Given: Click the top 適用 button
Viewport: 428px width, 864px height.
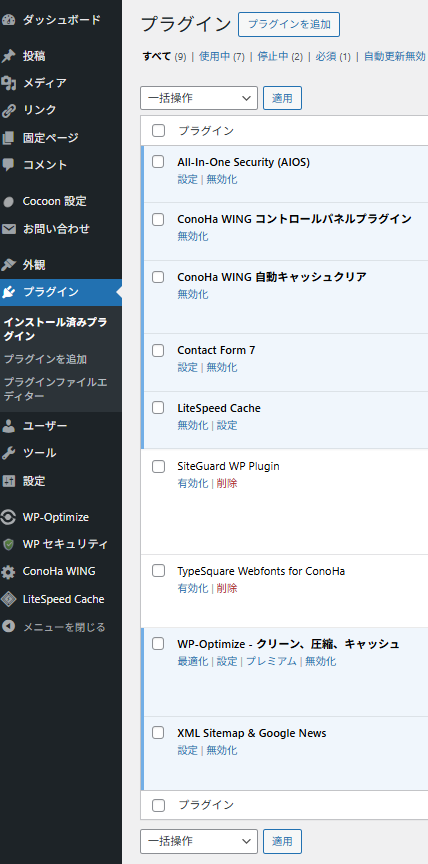Looking at the screenshot, I should [x=283, y=98].
